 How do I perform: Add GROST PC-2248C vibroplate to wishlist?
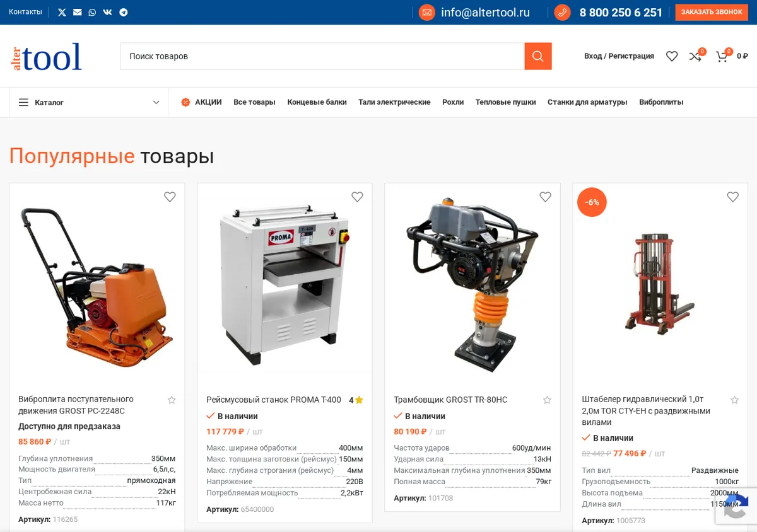(170, 197)
